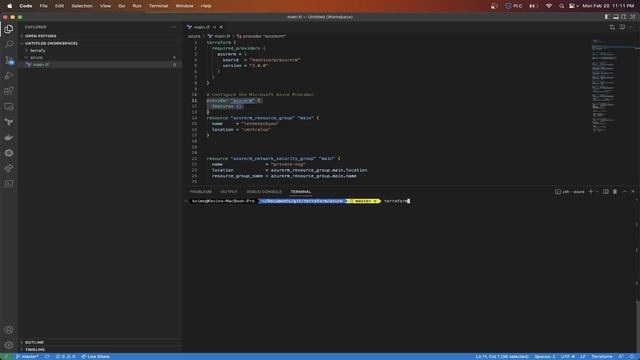Open the Extensions view
The image size is (640, 360).
click(x=9, y=91)
